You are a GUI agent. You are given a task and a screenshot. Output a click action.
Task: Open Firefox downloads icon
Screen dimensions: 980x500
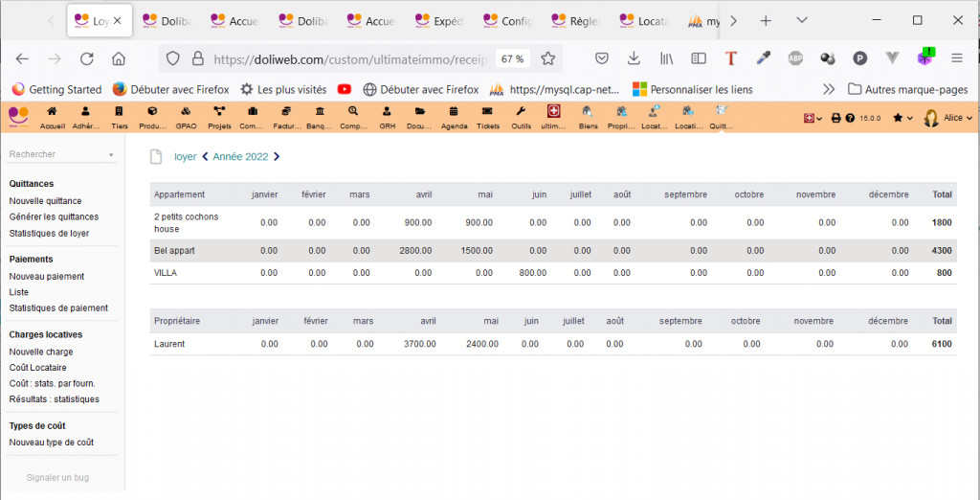tap(634, 58)
